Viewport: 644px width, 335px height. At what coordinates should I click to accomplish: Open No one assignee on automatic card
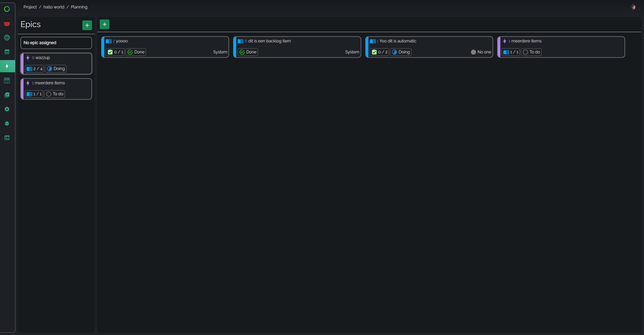click(481, 52)
